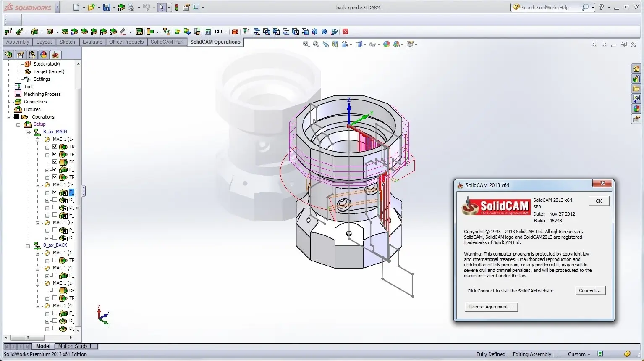
Task: Open the Custom Properties task pane icon
Action: point(636,119)
